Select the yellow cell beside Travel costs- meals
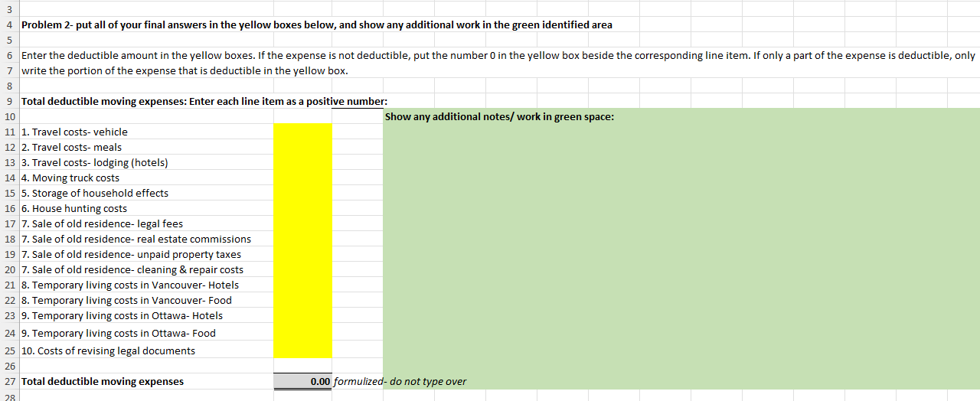Viewport: 980px width, 401px height. click(x=302, y=147)
